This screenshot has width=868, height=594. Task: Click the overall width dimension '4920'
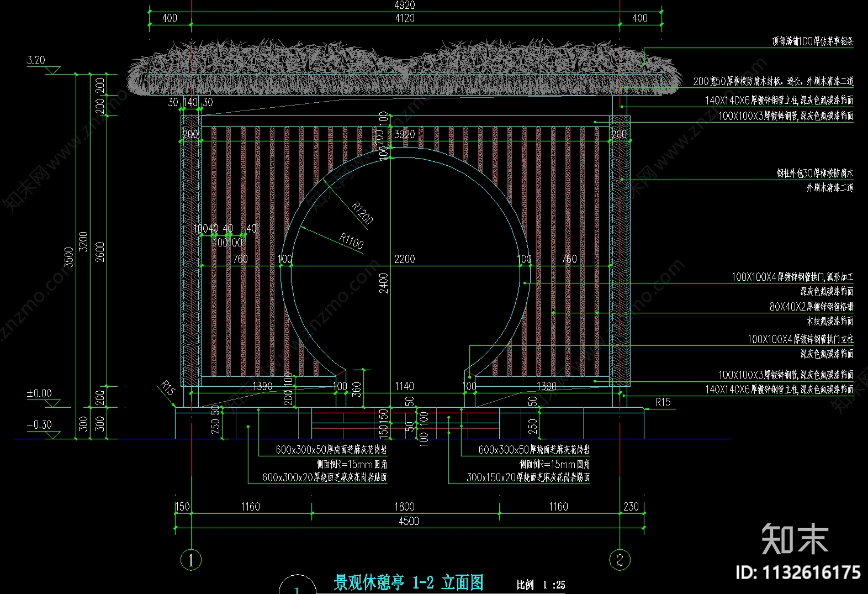[404, 5]
